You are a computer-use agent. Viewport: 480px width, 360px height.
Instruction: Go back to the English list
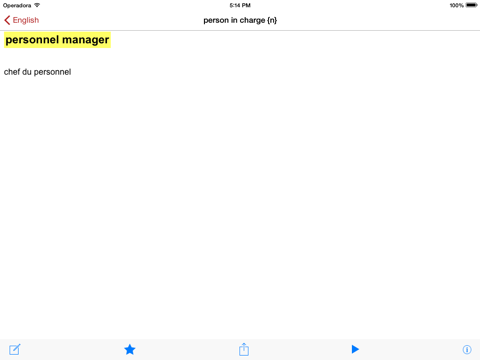(x=22, y=20)
